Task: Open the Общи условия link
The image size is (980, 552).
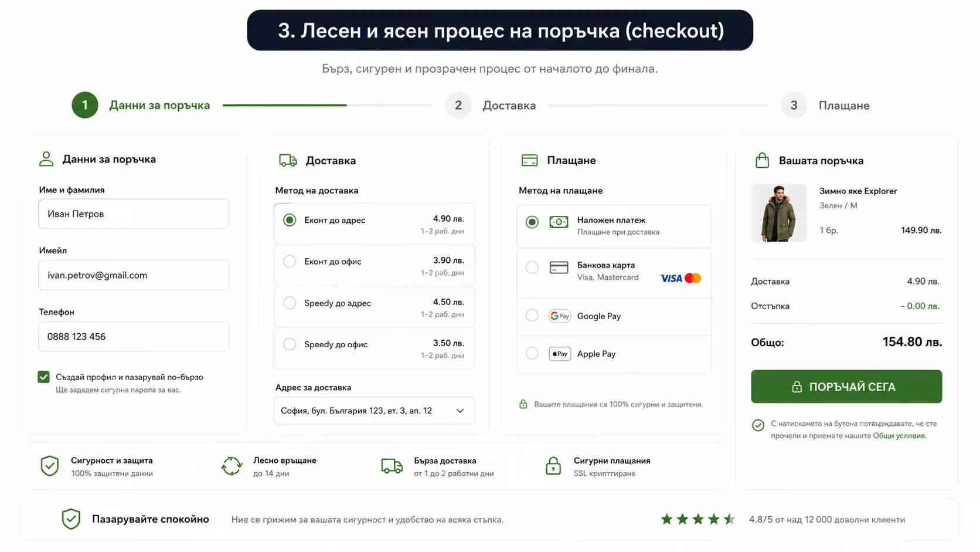Action: (x=899, y=435)
